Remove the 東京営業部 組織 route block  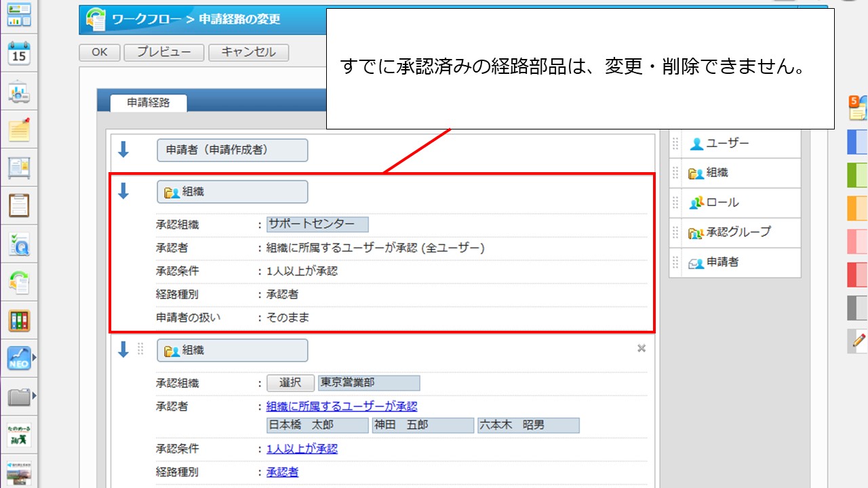click(x=642, y=348)
